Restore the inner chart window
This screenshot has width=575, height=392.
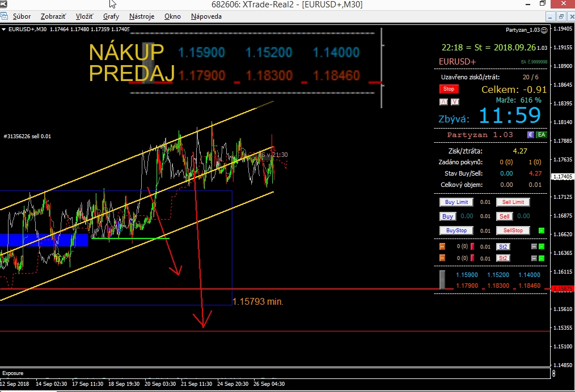(561, 17)
